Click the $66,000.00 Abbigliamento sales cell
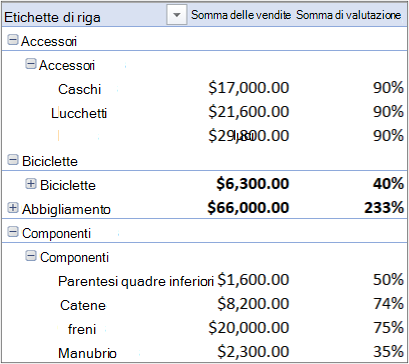This screenshot has width=409, height=364. [x=248, y=208]
